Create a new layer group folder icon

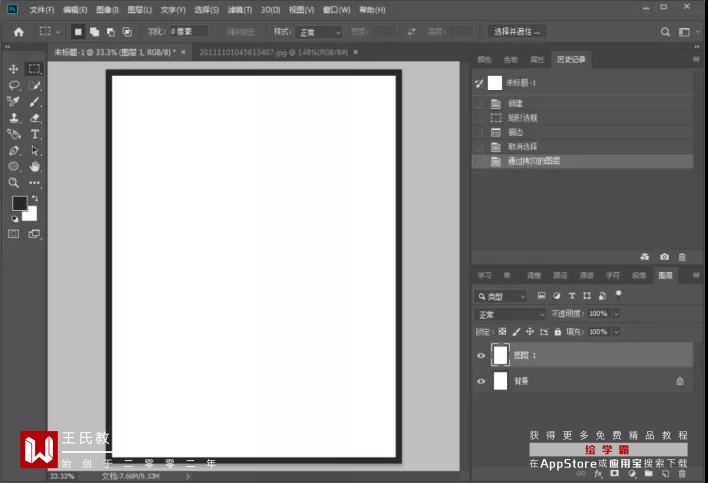click(x=649, y=474)
